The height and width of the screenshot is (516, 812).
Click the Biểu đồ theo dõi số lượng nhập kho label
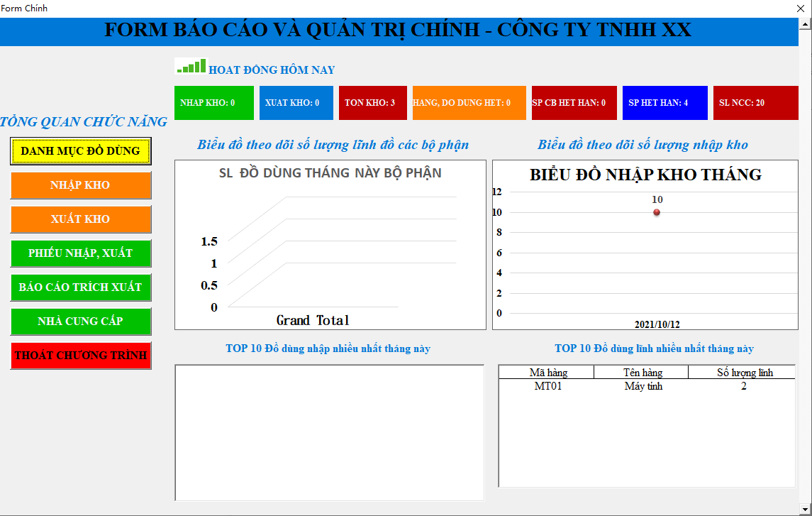coord(643,145)
